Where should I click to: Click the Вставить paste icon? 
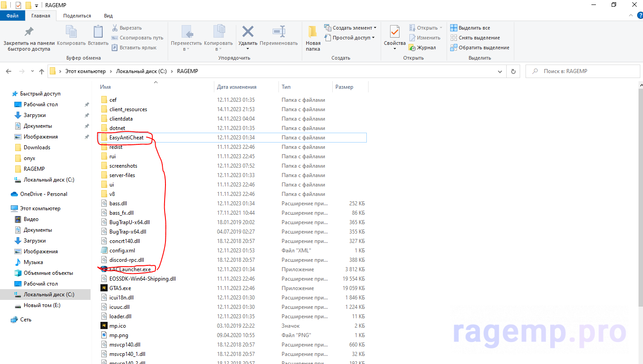pyautogui.click(x=98, y=32)
